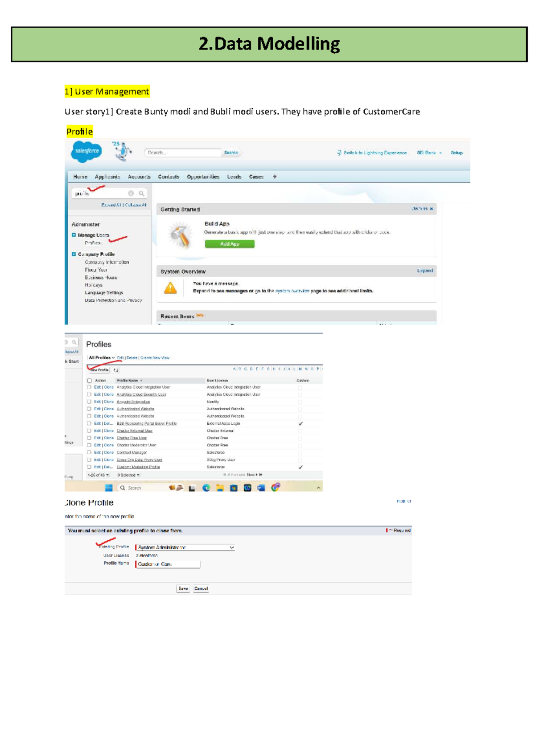Click the magnifier icon in Setup quick find

pos(141,193)
